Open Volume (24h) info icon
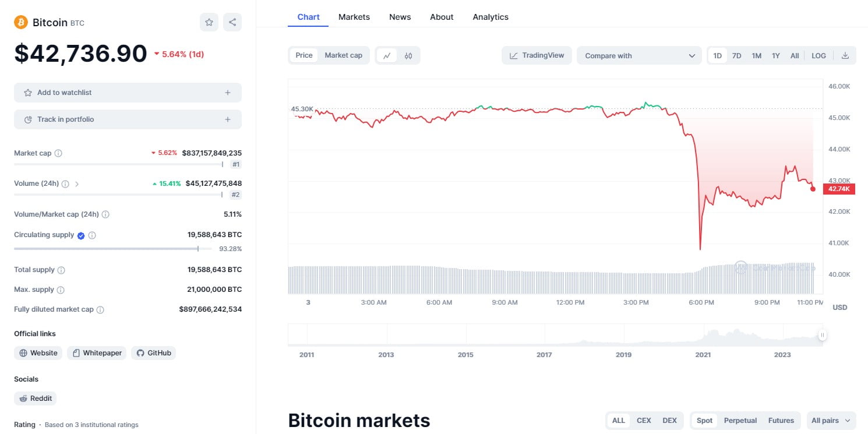The width and height of the screenshot is (868, 434). pyautogui.click(x=65, y=184)
